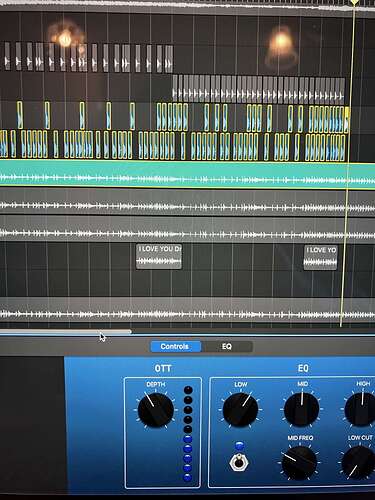Click the yellow playhead marker at the top
This screenshot has width=375, height=500.
coord(355,3)
